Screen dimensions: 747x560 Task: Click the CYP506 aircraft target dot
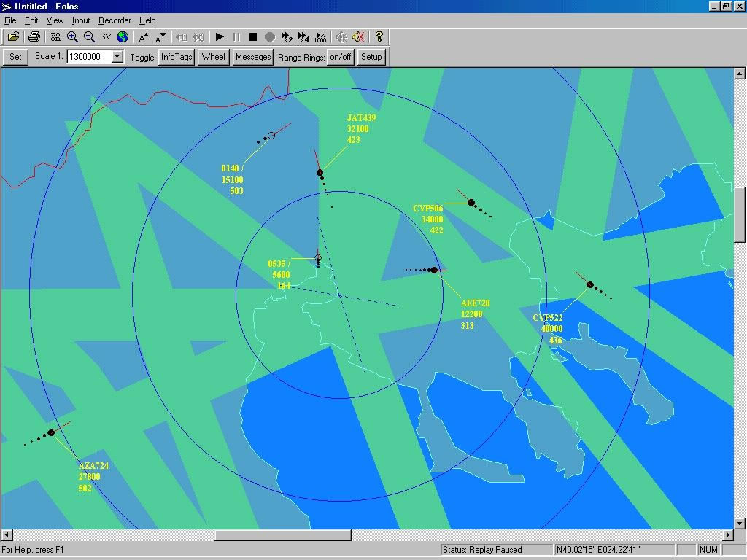pyautogui.click(x=471, y=203)
